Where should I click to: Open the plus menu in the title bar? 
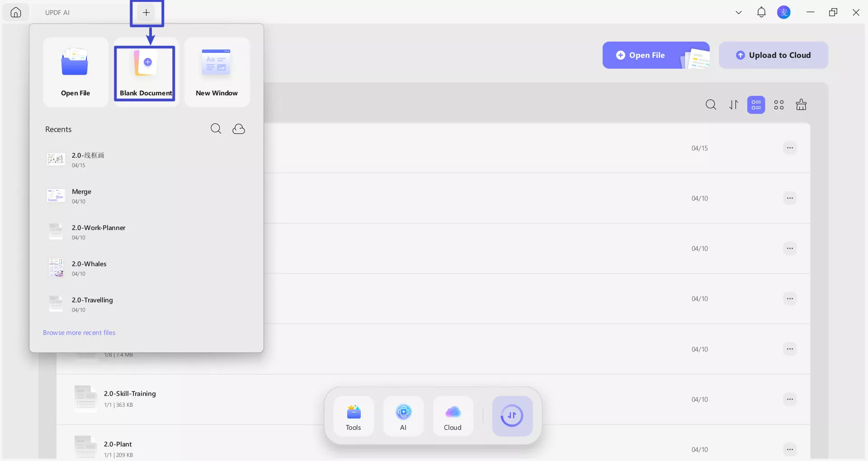pyautogui.click(x=146, y=13)
